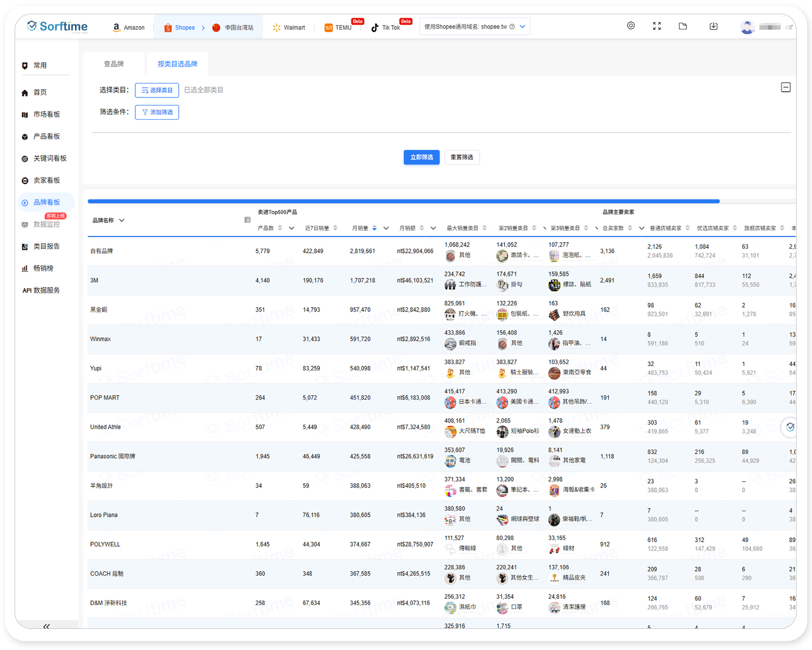812x650 pixels.
Task: Click the Sorftime logo
Action: coord(57,27)
